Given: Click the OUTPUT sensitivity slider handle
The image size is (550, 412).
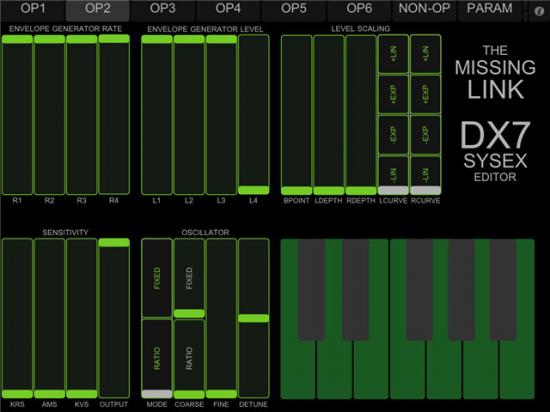Looking at the screenshot, I should coord(114,242).
